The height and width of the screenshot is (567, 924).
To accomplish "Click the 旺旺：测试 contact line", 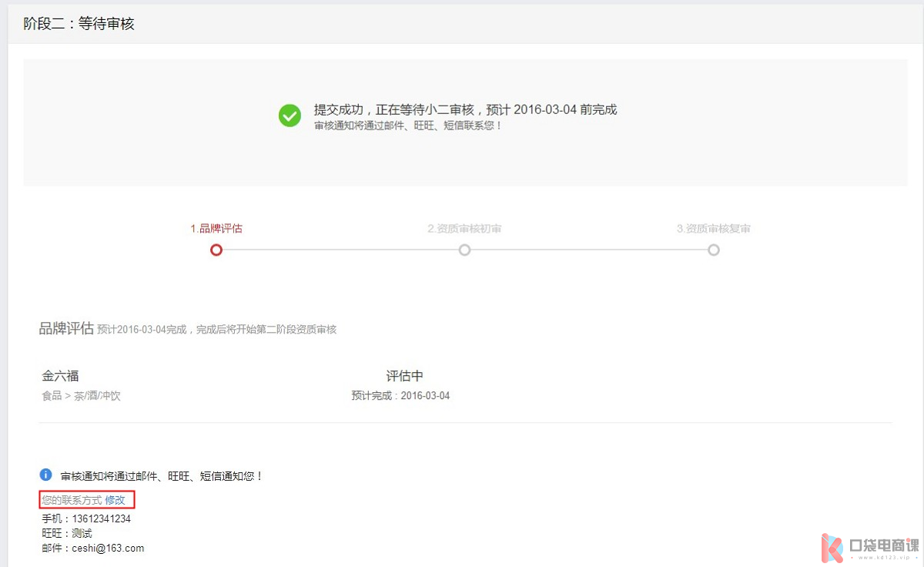I will (x=67, y=533).
